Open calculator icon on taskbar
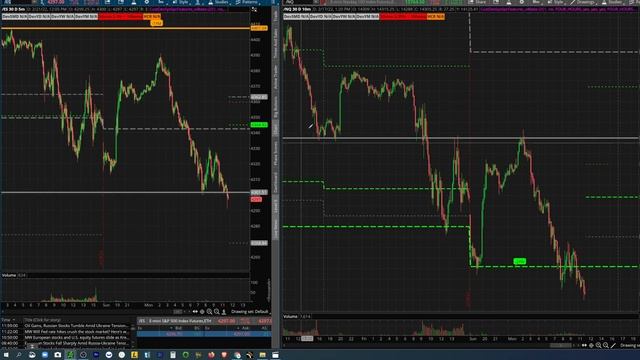This screenshot has height=360, width=640. (173, 355)
